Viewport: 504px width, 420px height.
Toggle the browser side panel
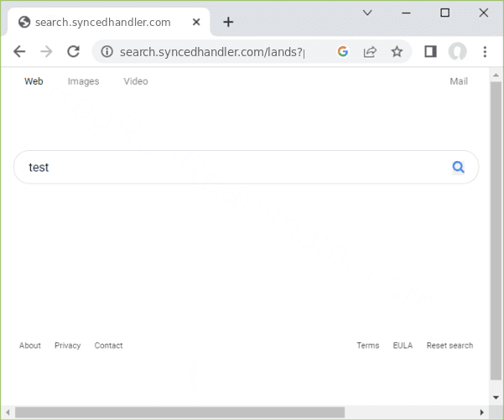coord(430,52)
